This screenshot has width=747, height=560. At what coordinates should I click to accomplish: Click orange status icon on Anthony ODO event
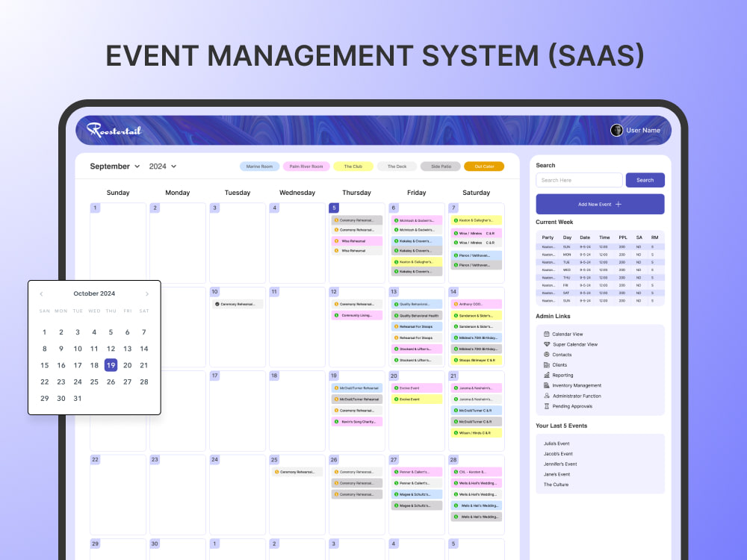coord(456,304)
